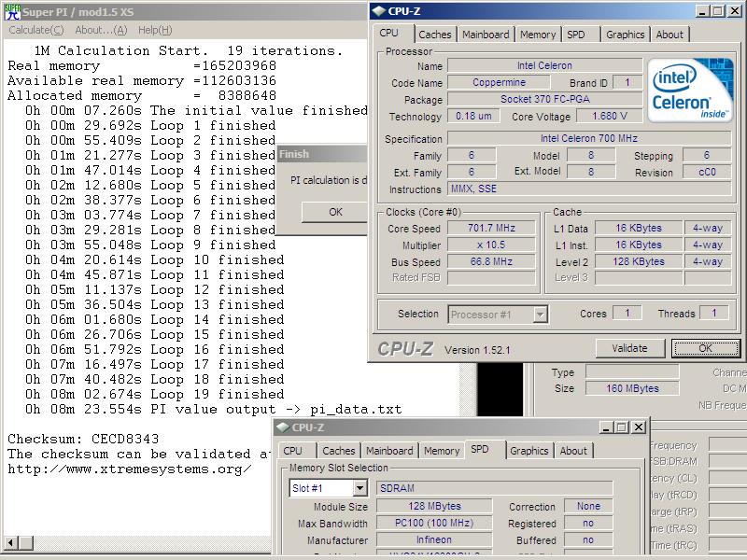Switch to the Mainboard tab in top CPU-Z window

(486, 35)
